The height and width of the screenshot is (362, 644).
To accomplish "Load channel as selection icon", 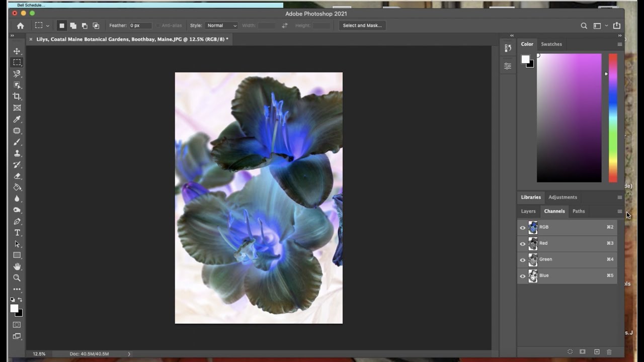I will 570,352.
